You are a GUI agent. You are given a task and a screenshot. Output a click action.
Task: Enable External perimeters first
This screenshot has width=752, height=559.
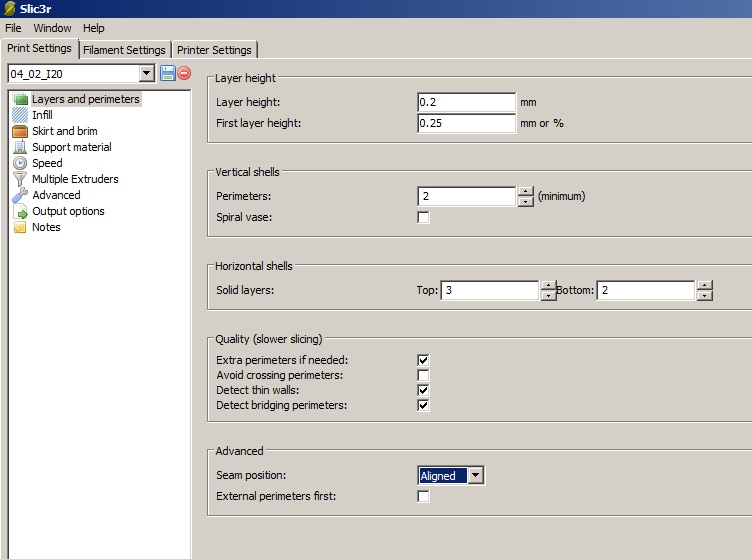coord(424,496)
